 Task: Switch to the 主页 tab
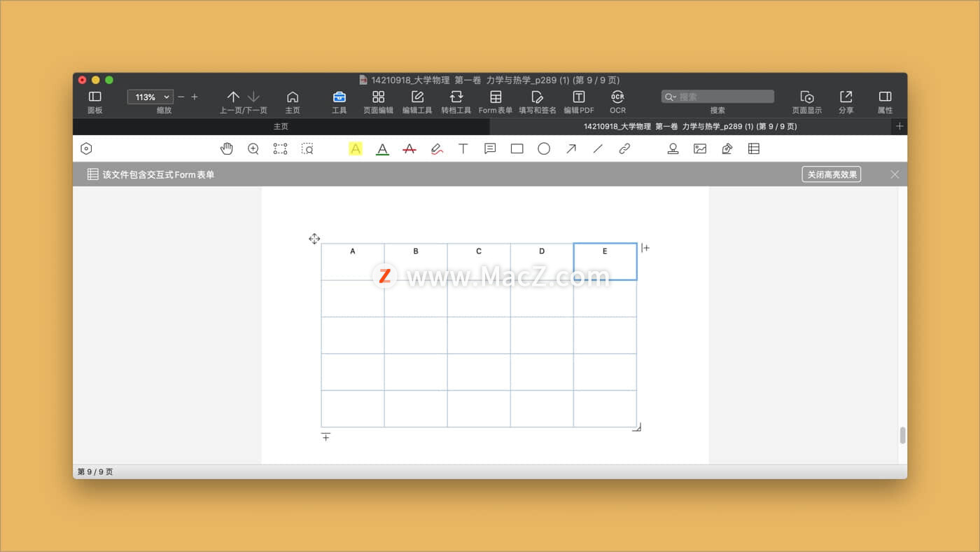(281, 127)
